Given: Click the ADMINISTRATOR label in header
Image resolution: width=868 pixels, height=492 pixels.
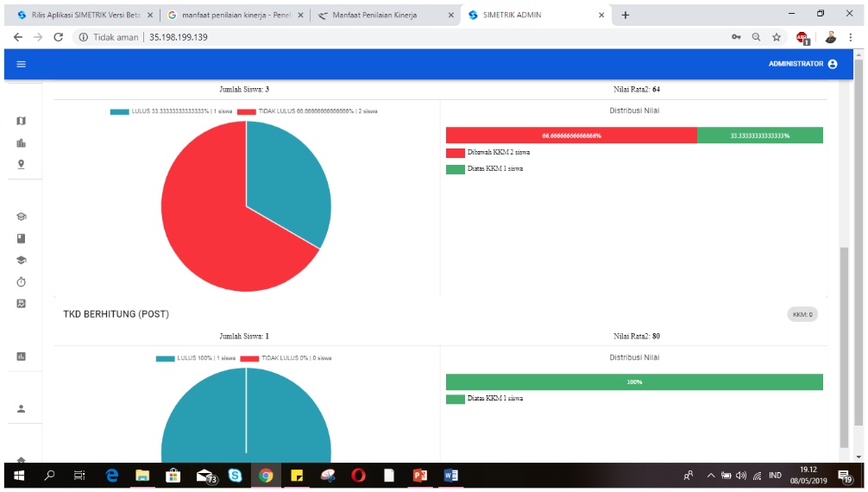Looking at the screenshot, I should click(x=796, y=64).
